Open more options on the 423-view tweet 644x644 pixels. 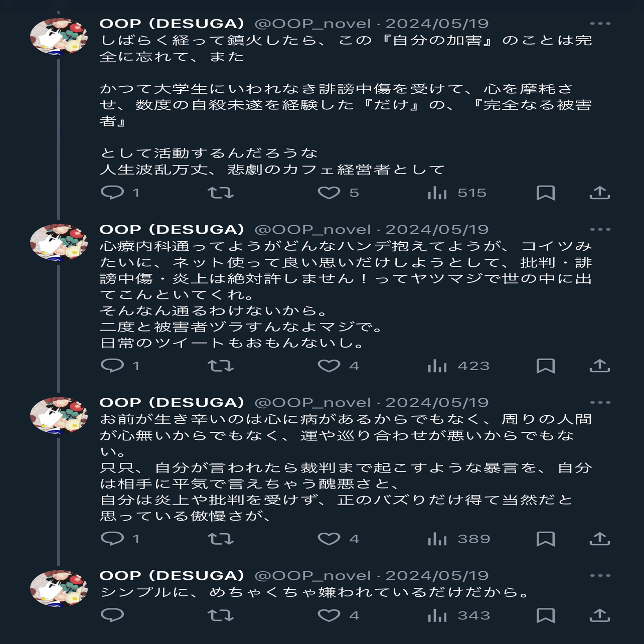click(x=600, y=229)
